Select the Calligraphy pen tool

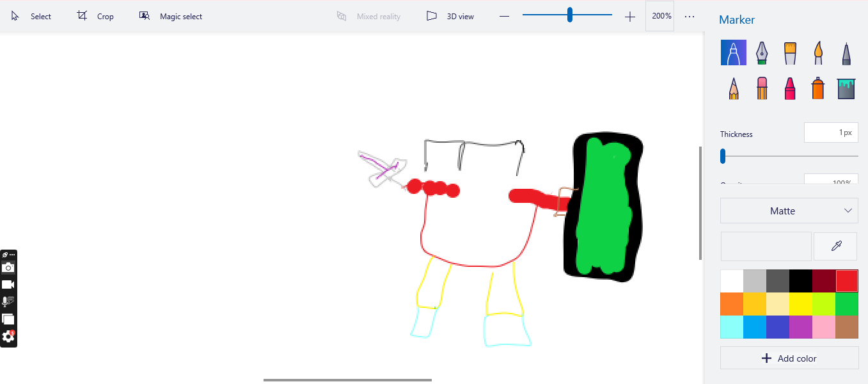click(x=762, y=53)
